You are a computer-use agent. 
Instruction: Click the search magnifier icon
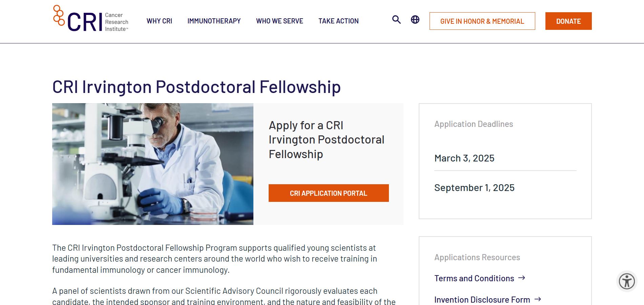(396, 20)
